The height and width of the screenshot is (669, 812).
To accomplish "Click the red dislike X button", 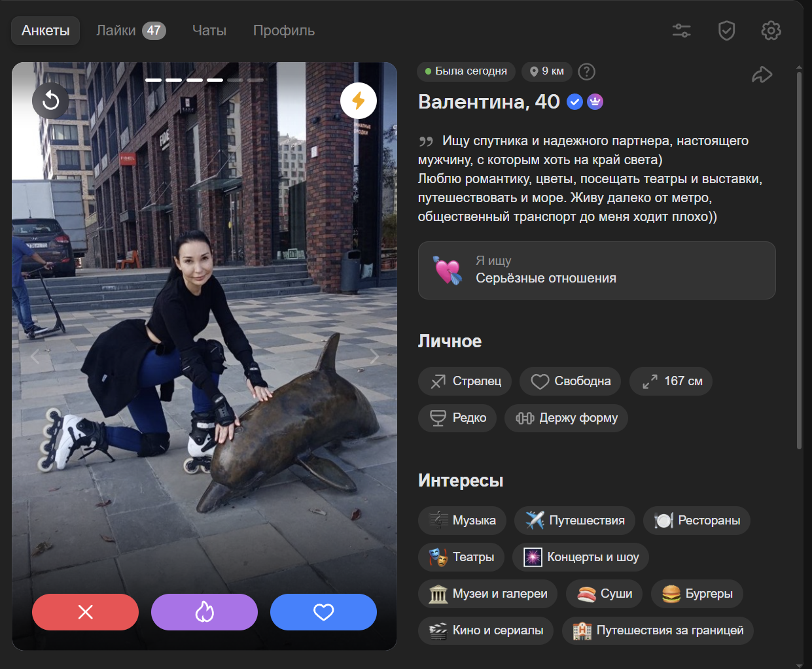I will (85, 612).
